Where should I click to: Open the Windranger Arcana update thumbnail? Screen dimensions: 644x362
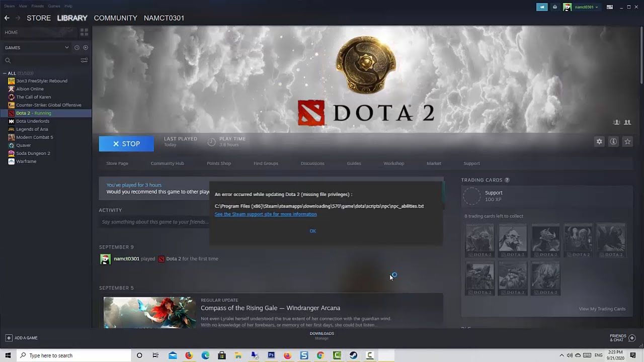click(150, 312)
